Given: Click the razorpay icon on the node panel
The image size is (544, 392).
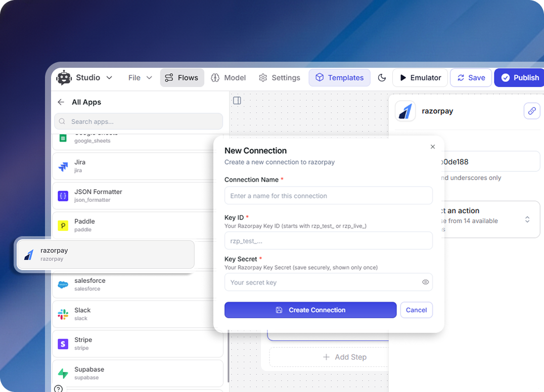Looking at the screenshot, I should click(405, 111).
